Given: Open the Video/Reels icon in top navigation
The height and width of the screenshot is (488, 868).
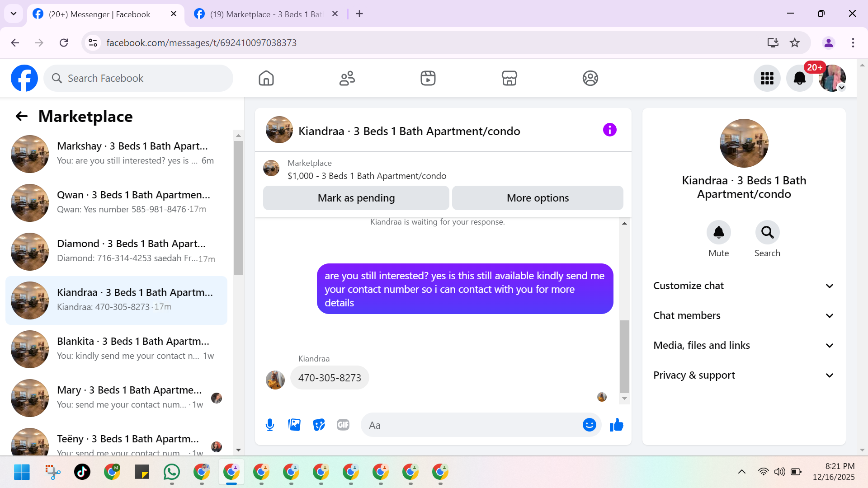Looking at the screenshot, I should point(428,78).
